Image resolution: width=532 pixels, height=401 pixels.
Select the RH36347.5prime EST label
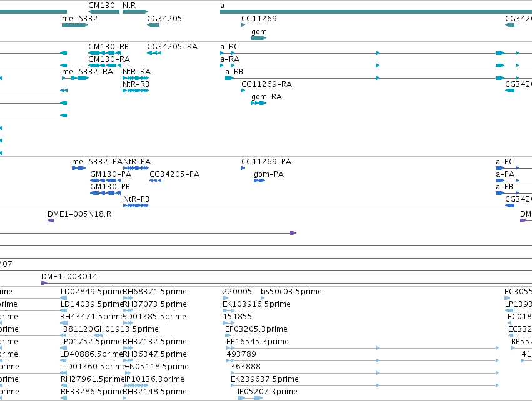coord(154,354)
